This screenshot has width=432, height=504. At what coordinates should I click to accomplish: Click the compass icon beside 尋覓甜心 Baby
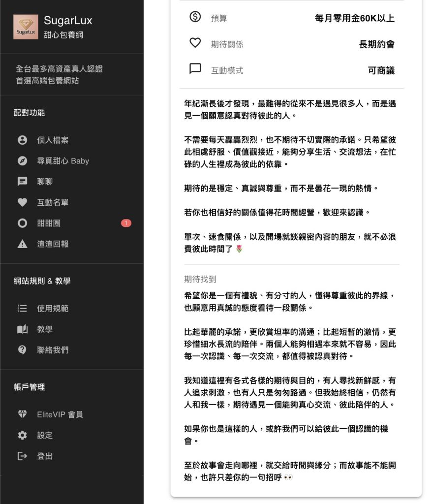pos(22,161)
